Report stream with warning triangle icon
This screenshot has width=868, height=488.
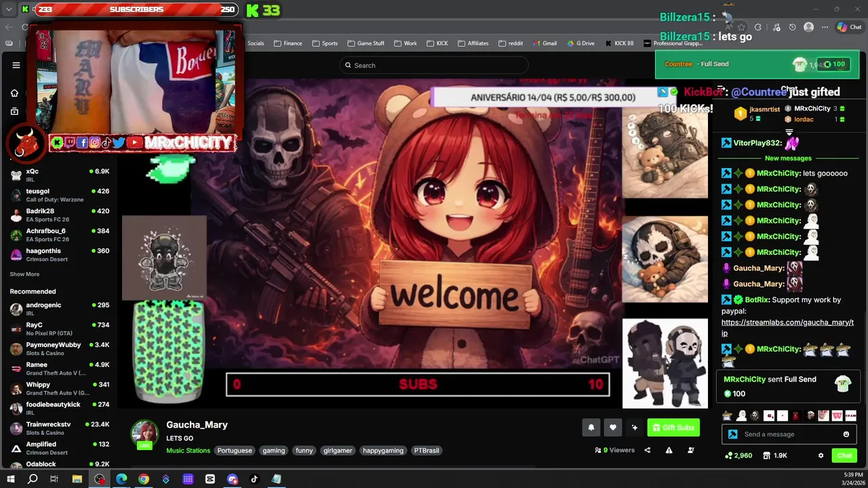coord(669,450)
